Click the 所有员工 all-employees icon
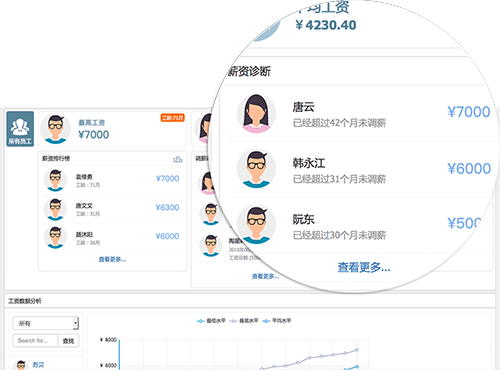 click(x=20, y=129)
